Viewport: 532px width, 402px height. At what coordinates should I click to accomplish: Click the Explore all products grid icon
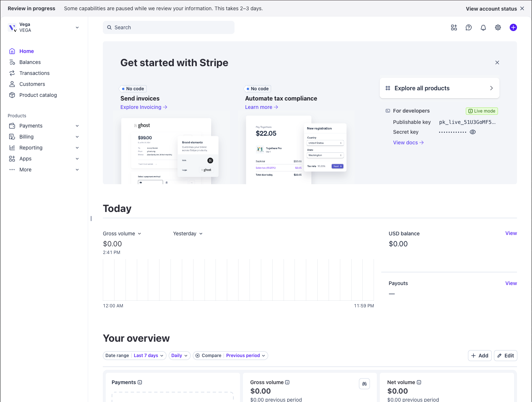coord(388,88)
